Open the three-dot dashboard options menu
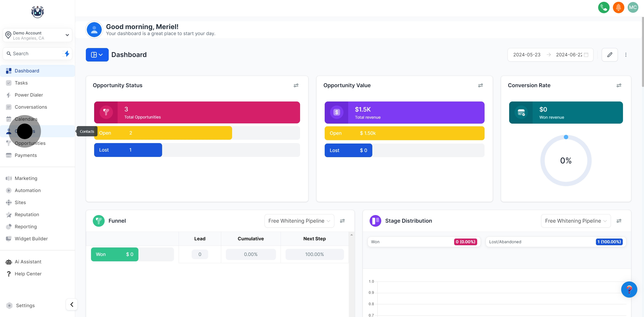 626,55
